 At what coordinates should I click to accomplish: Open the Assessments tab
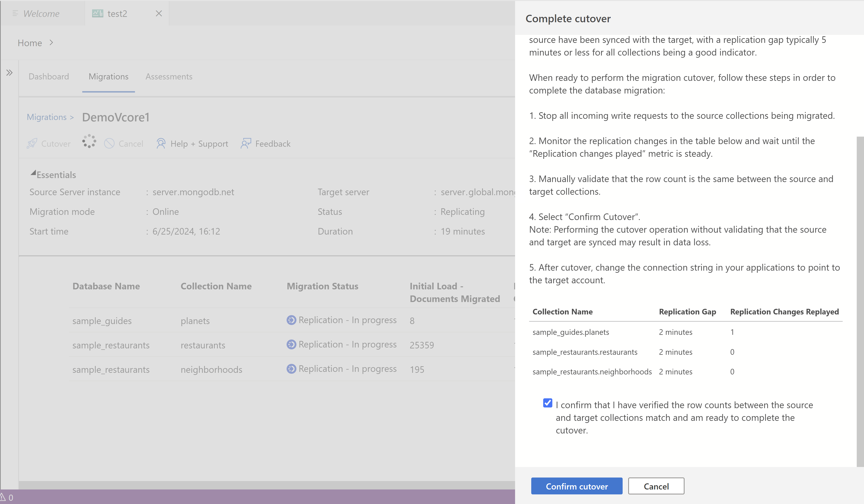click(x=169, y=76)
